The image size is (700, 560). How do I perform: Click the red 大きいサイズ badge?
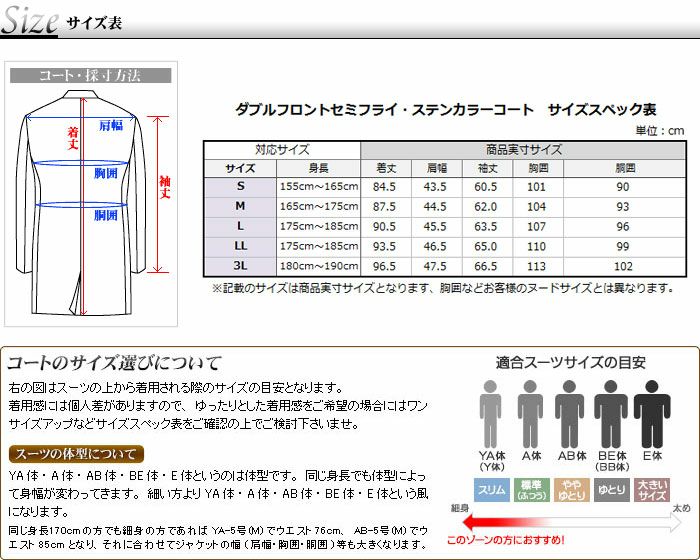(x=652, y=489)
